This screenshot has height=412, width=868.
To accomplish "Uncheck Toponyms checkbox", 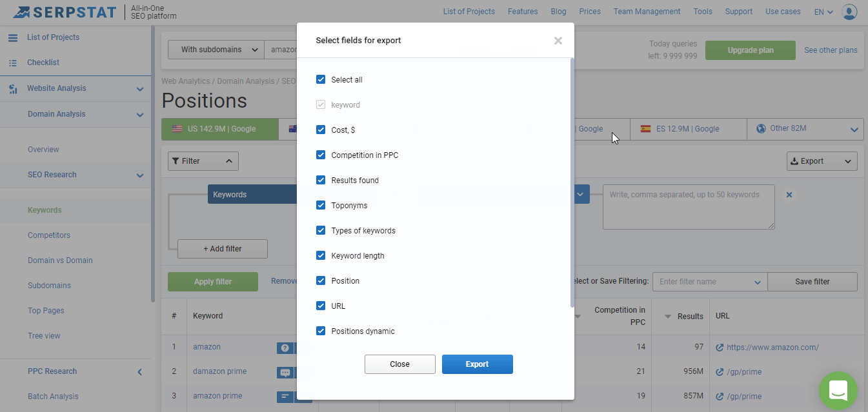I will [x=321, y=205].
